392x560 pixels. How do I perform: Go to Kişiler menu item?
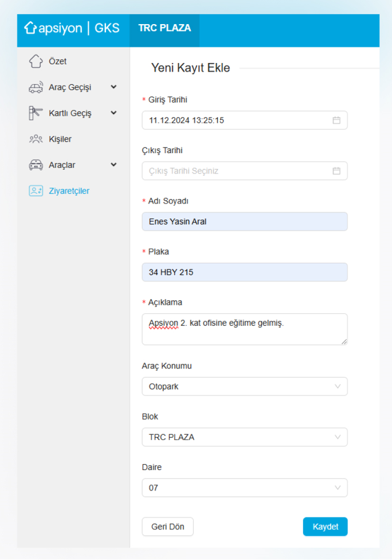click(60, 139)
